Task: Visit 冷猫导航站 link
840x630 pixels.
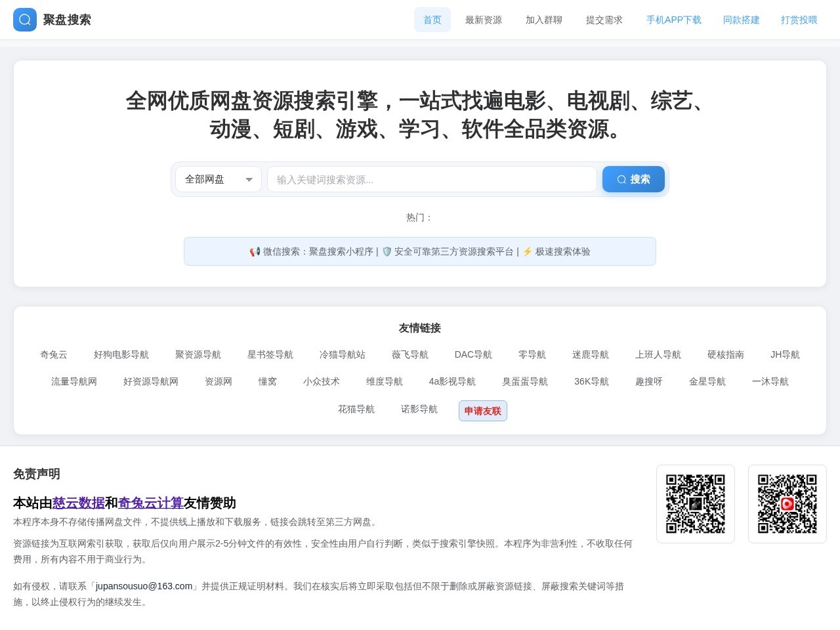Action: (x=343, y=354)
